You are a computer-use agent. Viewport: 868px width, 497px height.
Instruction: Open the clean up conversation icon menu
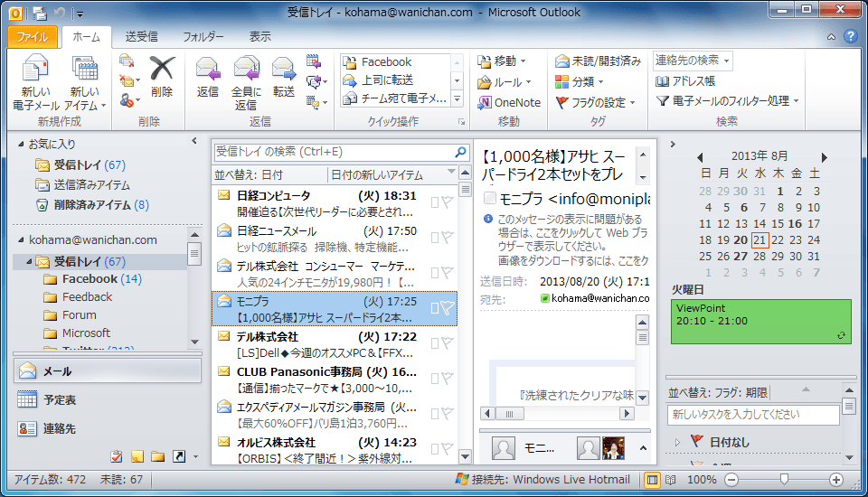point(129,80)
